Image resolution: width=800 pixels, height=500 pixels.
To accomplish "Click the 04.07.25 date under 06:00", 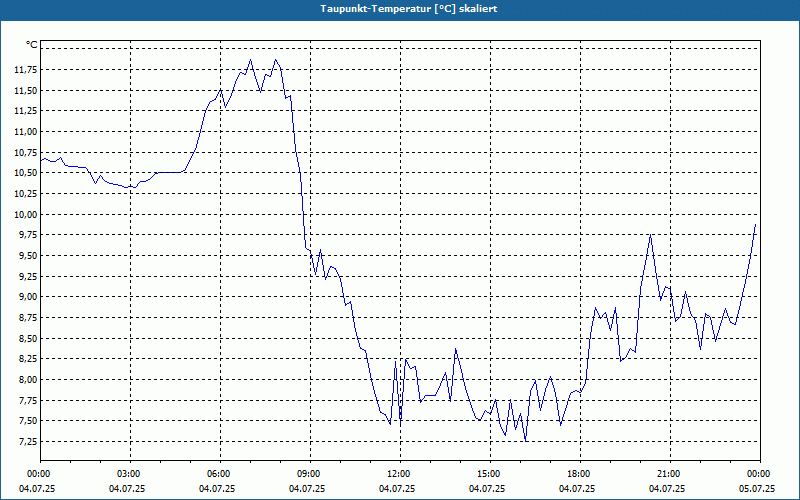I will click(x=217, y=489).
